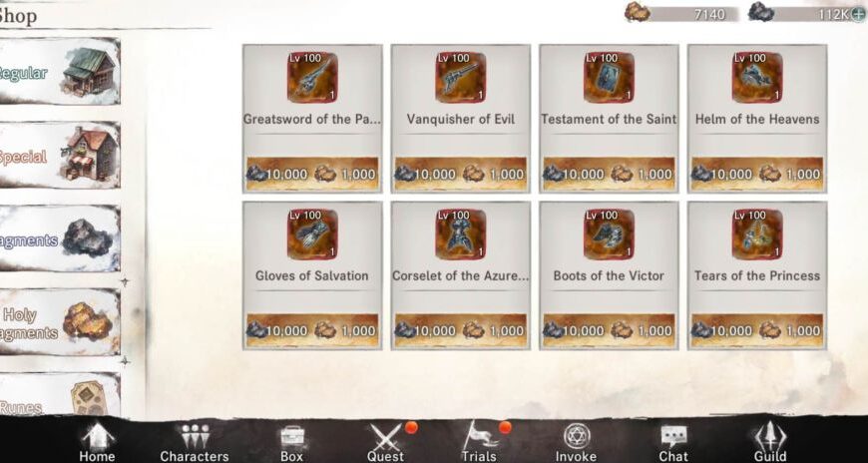The image size is (868, 463).
Task: Tap the plus icon beside 112K
Action: [x=857, y=14]
